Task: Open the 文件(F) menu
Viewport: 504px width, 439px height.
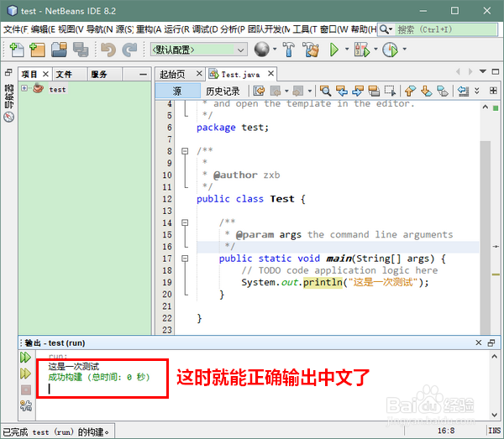Action: point(16,29)
